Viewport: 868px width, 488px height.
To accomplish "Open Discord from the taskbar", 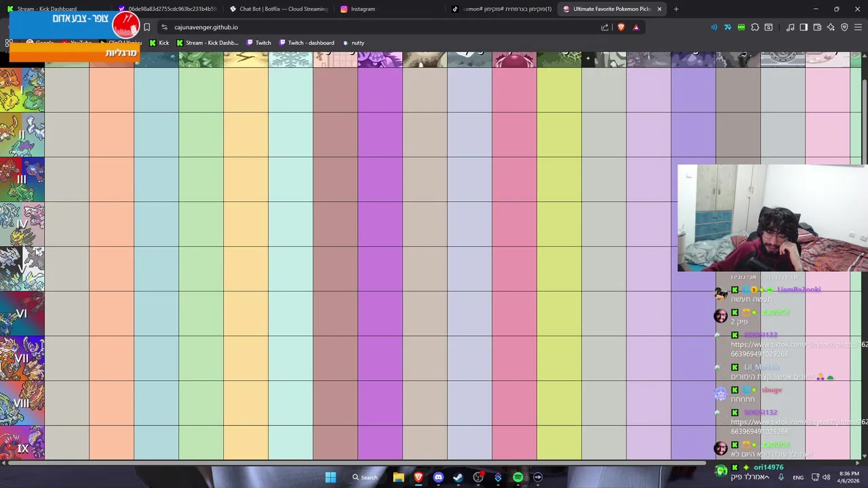I will click(438, 477).
